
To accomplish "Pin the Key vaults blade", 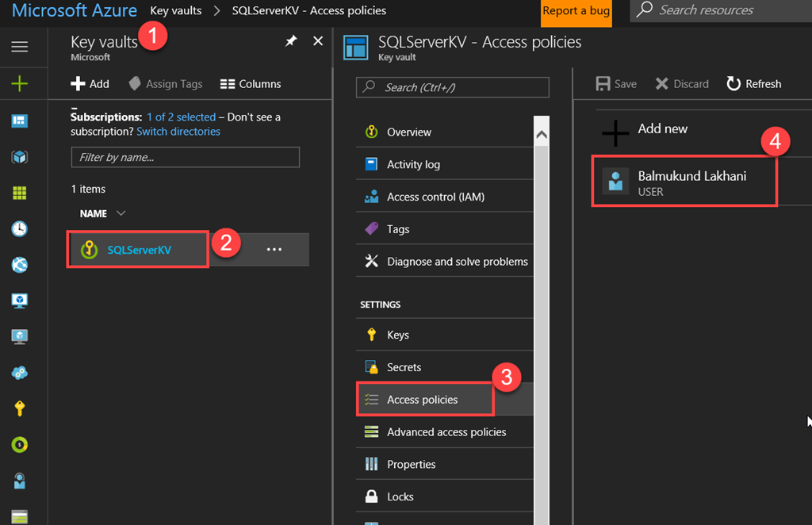I will coord(291,41).
